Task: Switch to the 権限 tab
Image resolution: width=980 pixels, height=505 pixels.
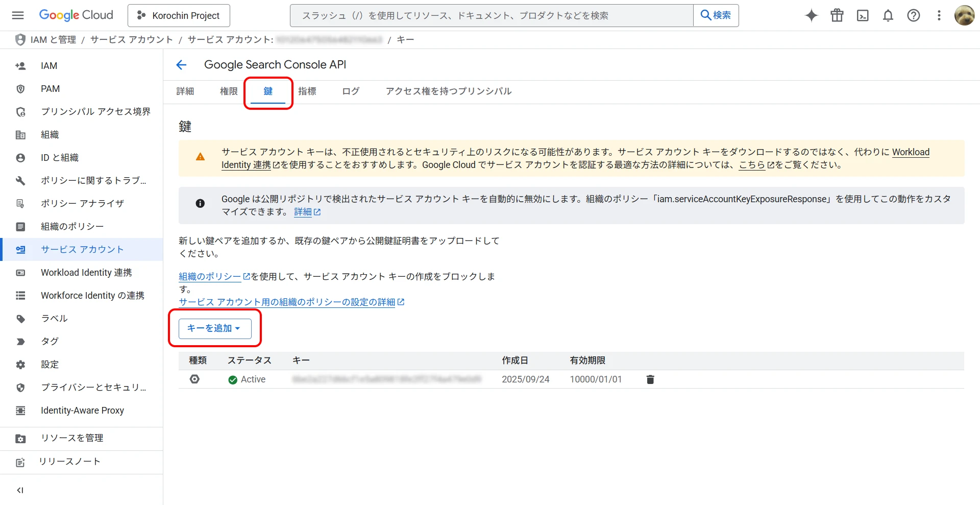Action: 229,91
